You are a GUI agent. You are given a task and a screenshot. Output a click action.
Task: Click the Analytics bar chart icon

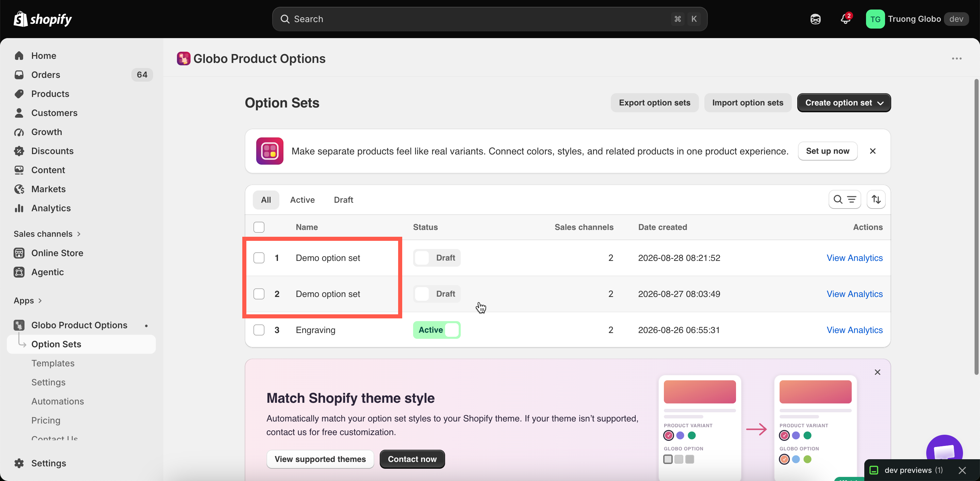tap(19, 208)
